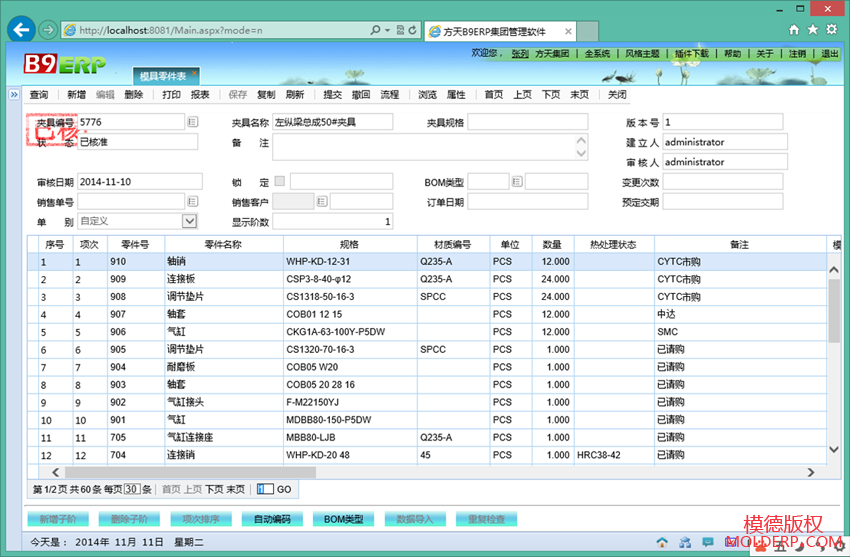
Task: Open the 单别 dropdown list
Action: 189,221
